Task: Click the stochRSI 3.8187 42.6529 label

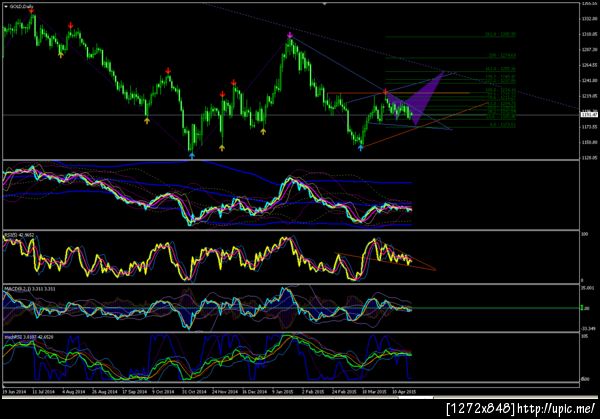Action: pos(29,337)
